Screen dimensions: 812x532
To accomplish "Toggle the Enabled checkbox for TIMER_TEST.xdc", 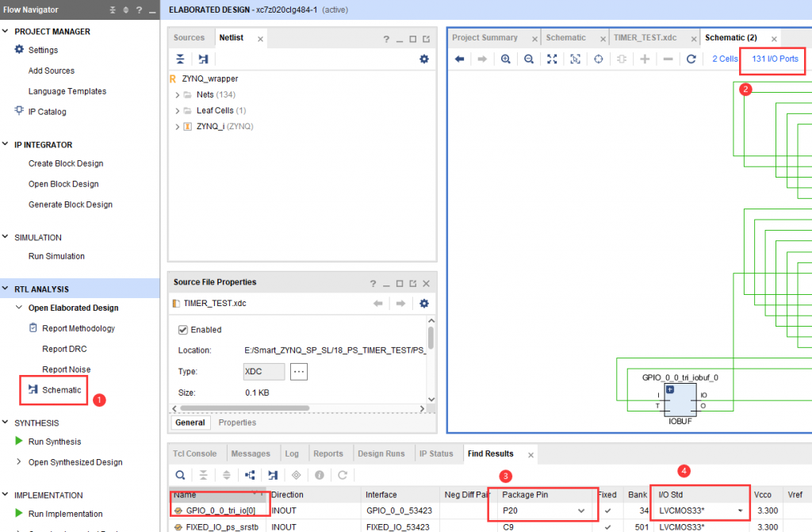I will (x=183, y=330).
